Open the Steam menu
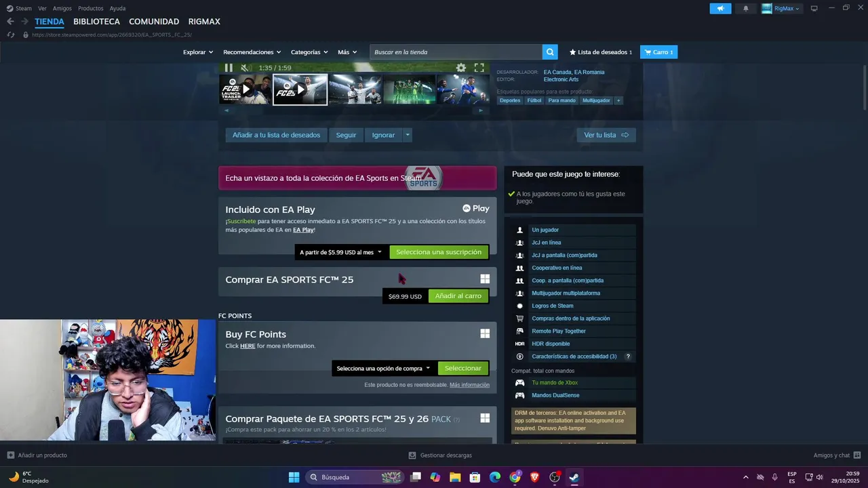The height and width of the screenshot is (488, 868). [x=20, y=8]
